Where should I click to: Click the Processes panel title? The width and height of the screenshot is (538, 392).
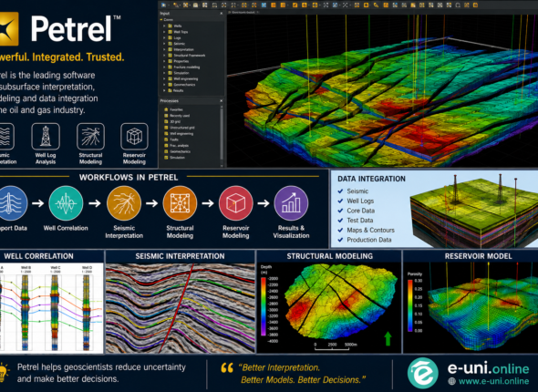pyautogui.click(x=170, y=101)
